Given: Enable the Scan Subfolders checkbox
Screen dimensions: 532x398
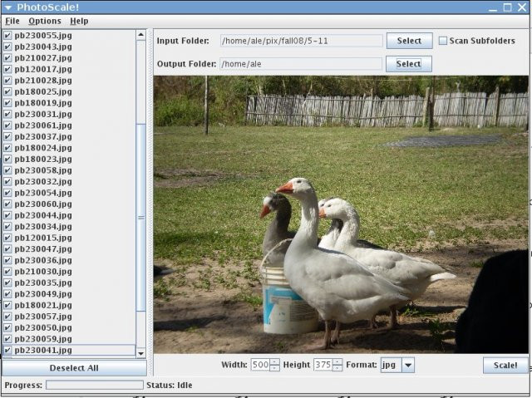Looking at the screenshot, I should click(x=443, y=41).
